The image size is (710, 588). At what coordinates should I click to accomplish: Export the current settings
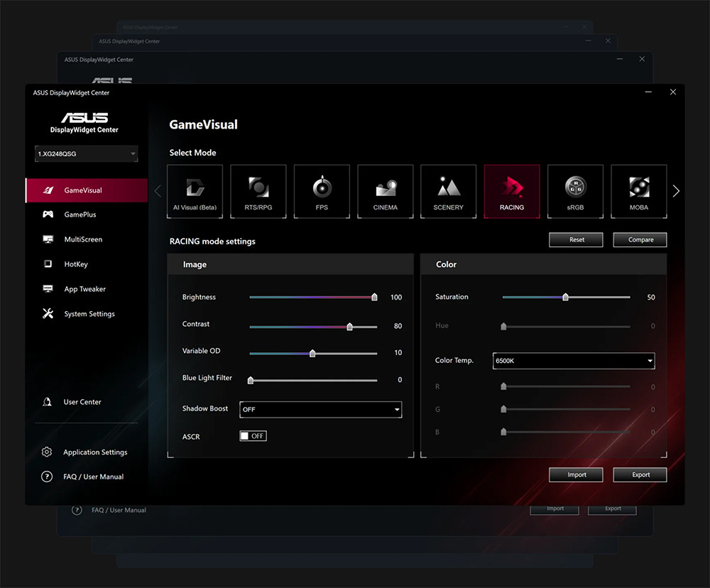tap(639, 474)
